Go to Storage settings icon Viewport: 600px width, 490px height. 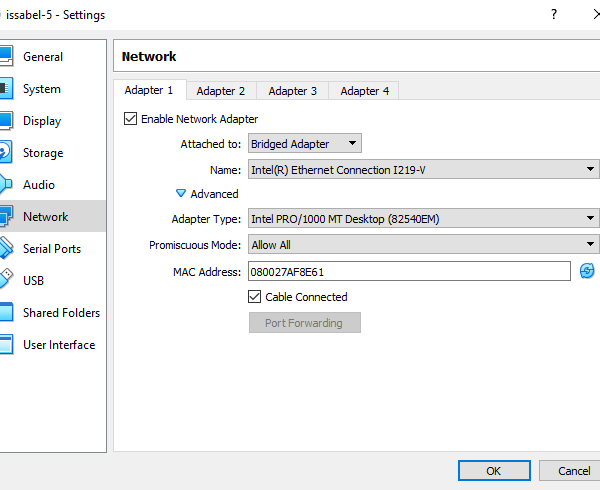tap(5, 153)
